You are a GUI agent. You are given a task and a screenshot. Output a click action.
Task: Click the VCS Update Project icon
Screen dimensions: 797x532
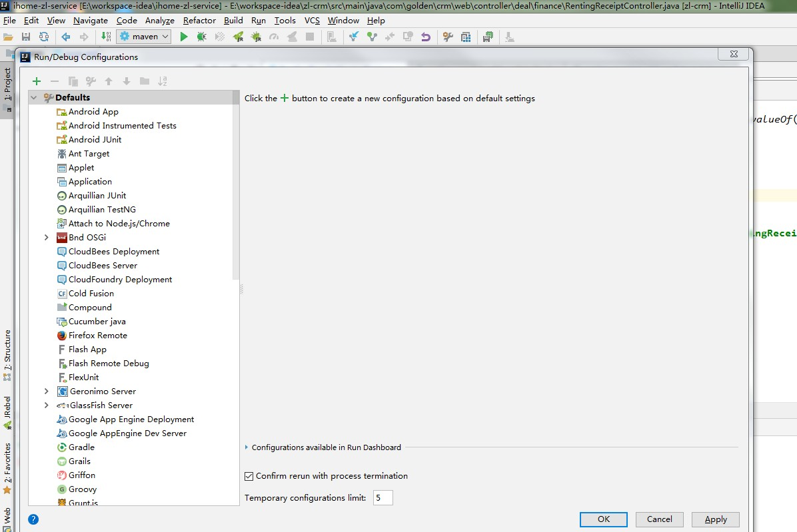(354, 37)
